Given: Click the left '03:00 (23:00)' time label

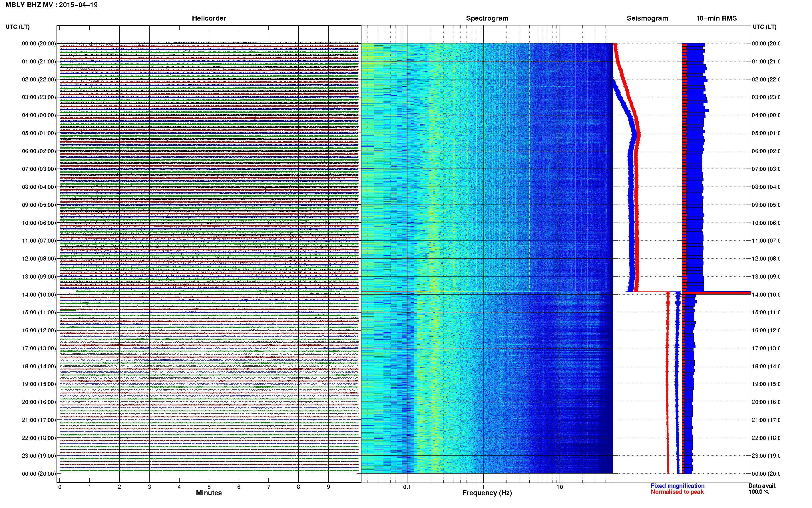Looking at the screenshot, I should coord(39,97).
